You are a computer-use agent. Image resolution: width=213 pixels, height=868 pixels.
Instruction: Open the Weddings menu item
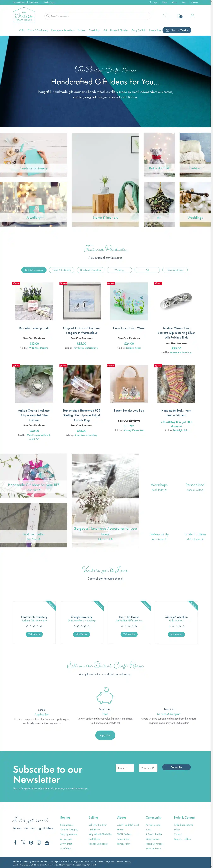[x=95, y=30]
